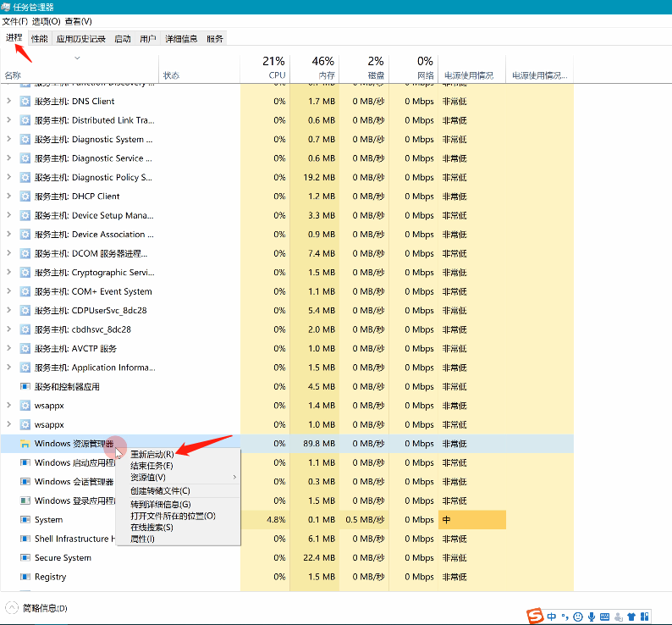The height and width of the screenshot is (625, 672).
Task: Expand the Device Setup Manager row
Action: 8,215
